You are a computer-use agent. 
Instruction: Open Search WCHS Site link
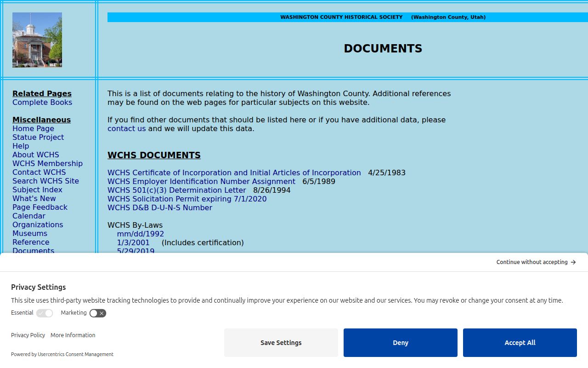(x=45, y=181)
